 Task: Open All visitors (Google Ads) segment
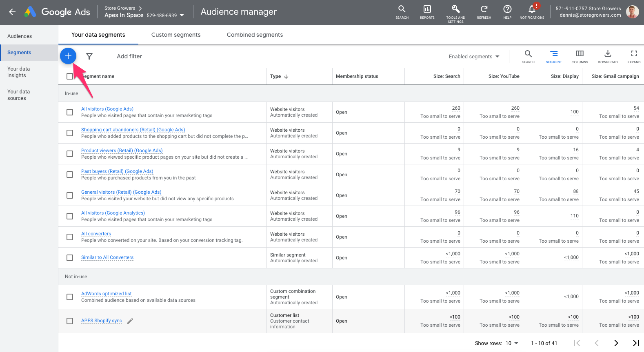pyautogui.click(x=107, y=109)
